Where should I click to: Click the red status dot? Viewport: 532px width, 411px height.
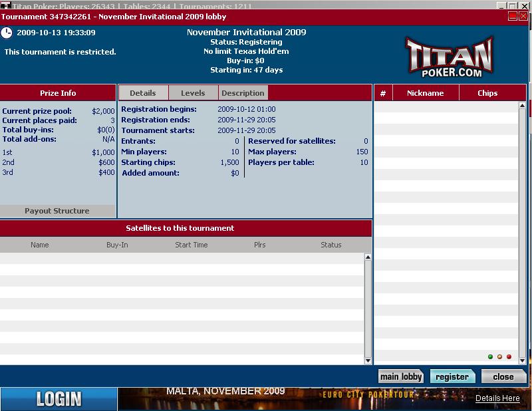click(x=509, y=356)
